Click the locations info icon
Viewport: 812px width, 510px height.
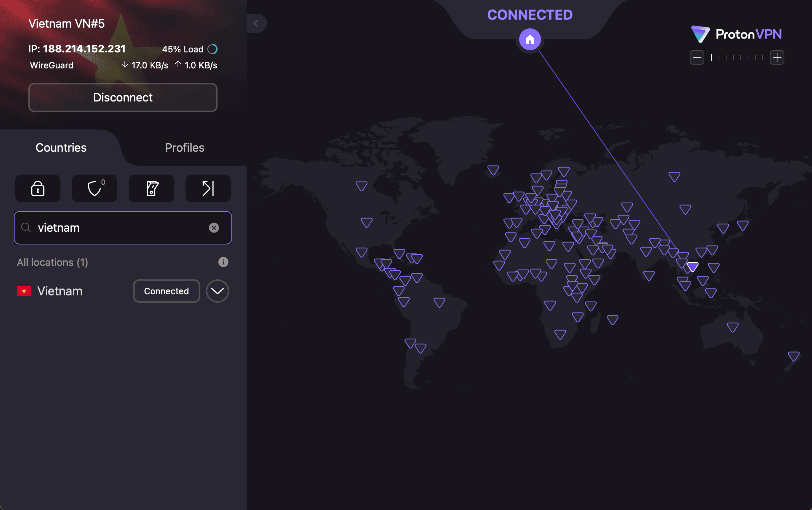[223, 262]
